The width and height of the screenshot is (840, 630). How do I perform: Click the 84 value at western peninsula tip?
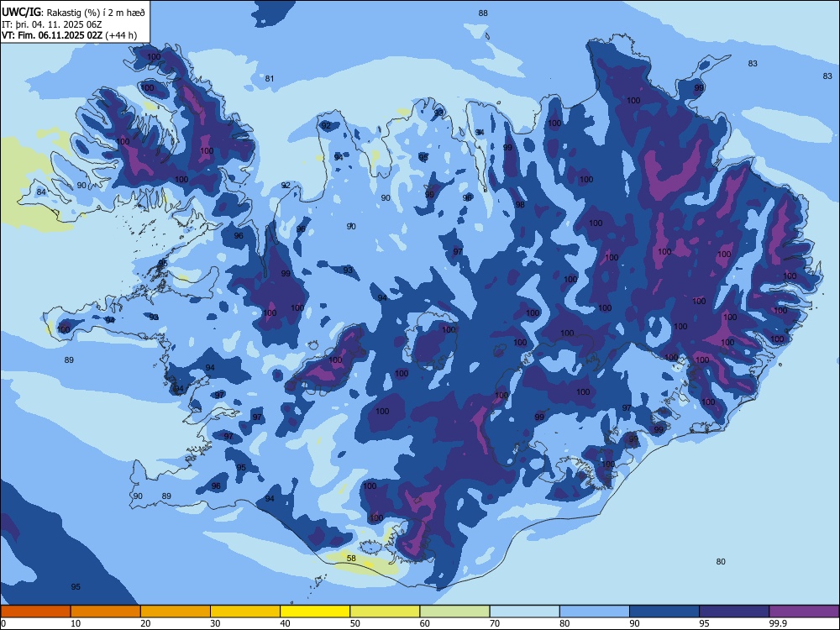[41, 192]
